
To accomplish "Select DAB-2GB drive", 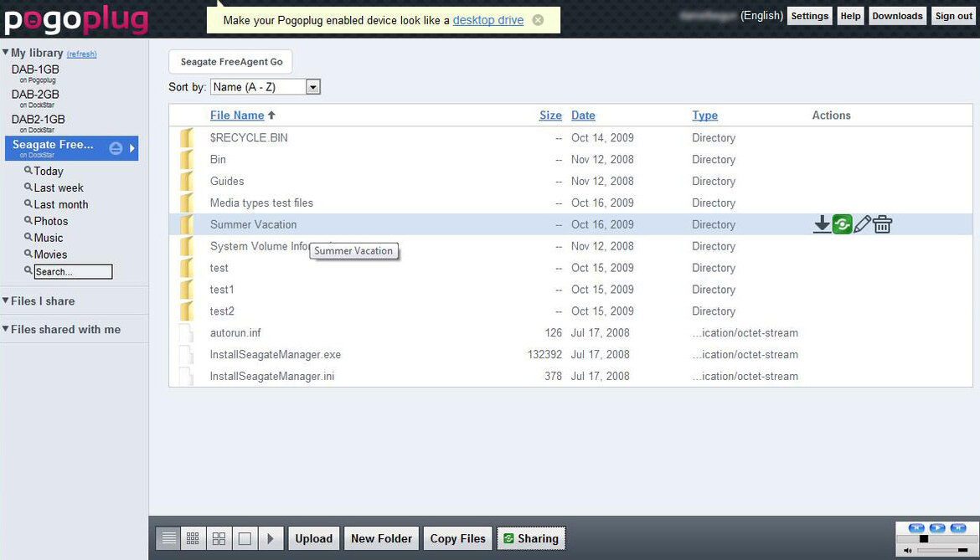I will pyautogui.click(x=35, y=95).
